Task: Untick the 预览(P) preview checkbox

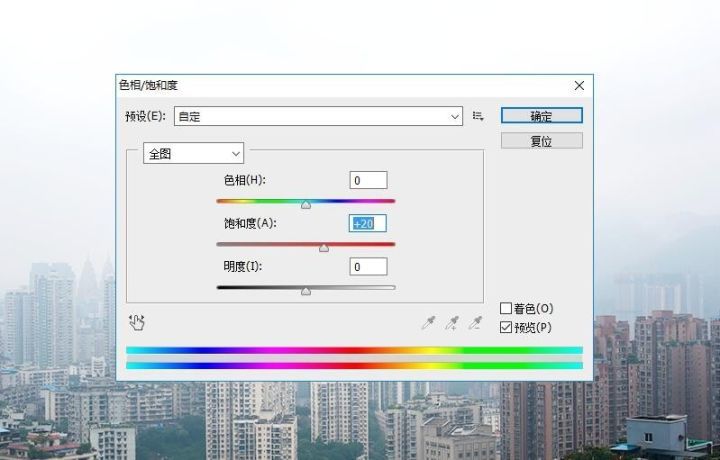Action: point(506,327)
